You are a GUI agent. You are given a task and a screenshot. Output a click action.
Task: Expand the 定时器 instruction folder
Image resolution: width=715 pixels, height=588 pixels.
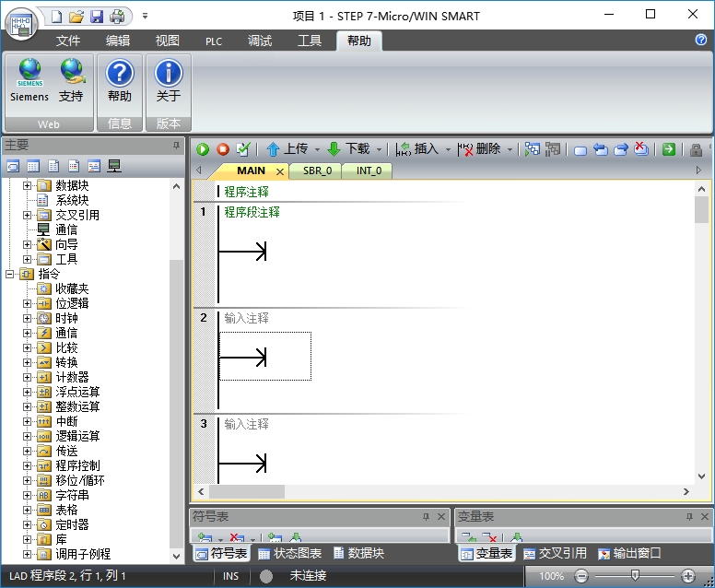pos(28,524)
